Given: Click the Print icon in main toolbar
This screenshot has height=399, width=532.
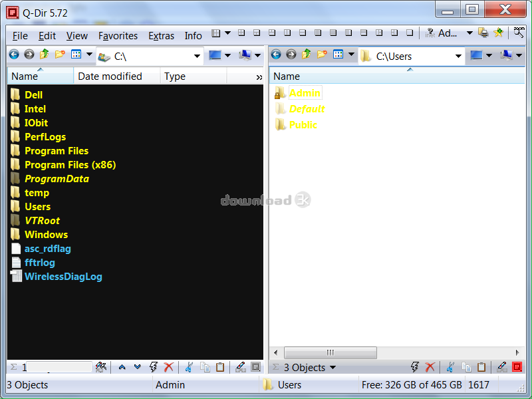Looking at the screenshot, I should (483, 33).
